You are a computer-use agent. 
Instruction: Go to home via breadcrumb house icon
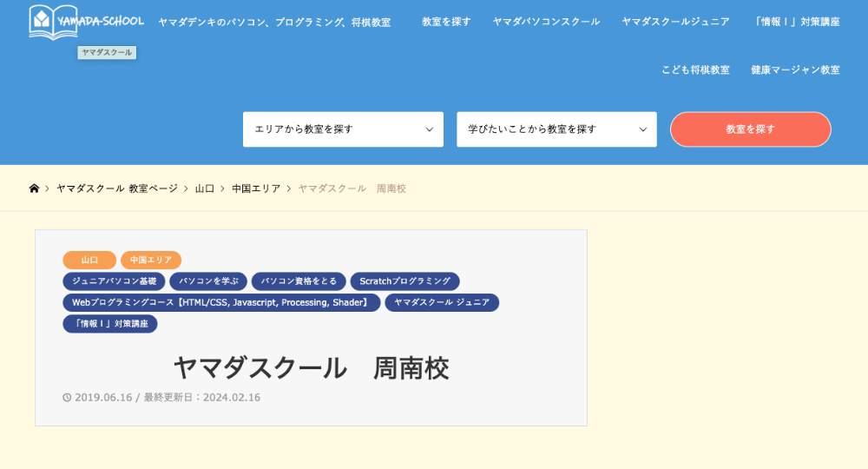click(35, 188)
